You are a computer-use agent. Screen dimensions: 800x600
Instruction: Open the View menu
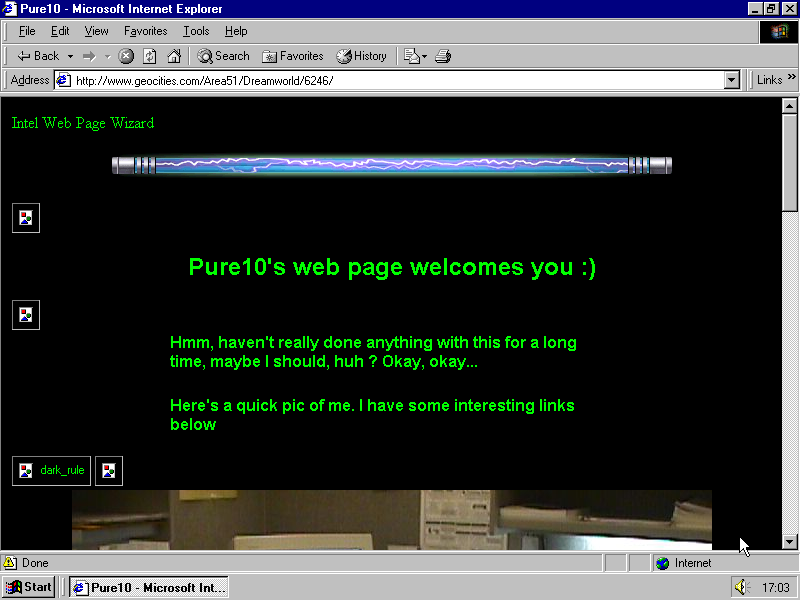click(x=97, y=31)
